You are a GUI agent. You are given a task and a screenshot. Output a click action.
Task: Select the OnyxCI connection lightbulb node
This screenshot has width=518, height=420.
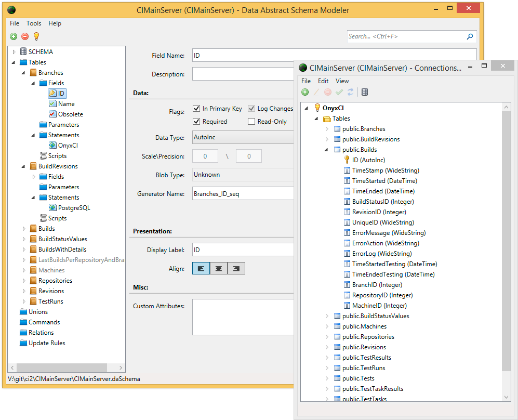pos(329,108)
